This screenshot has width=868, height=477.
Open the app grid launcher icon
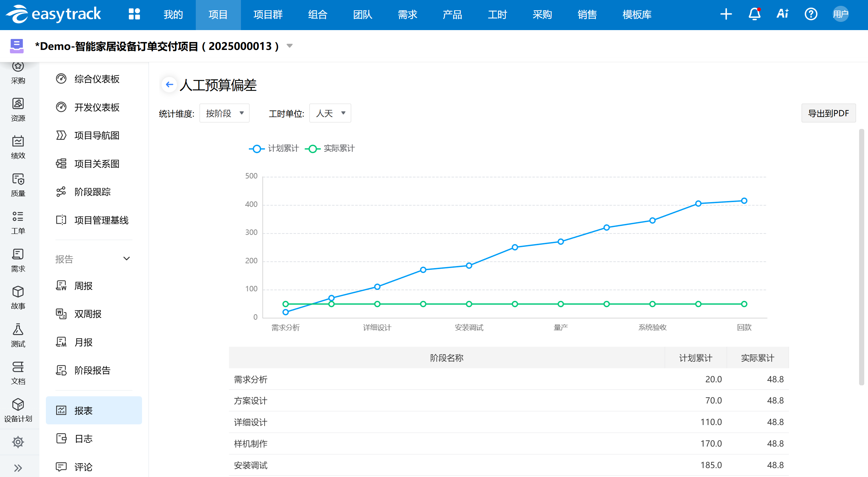tap(134, 14)
